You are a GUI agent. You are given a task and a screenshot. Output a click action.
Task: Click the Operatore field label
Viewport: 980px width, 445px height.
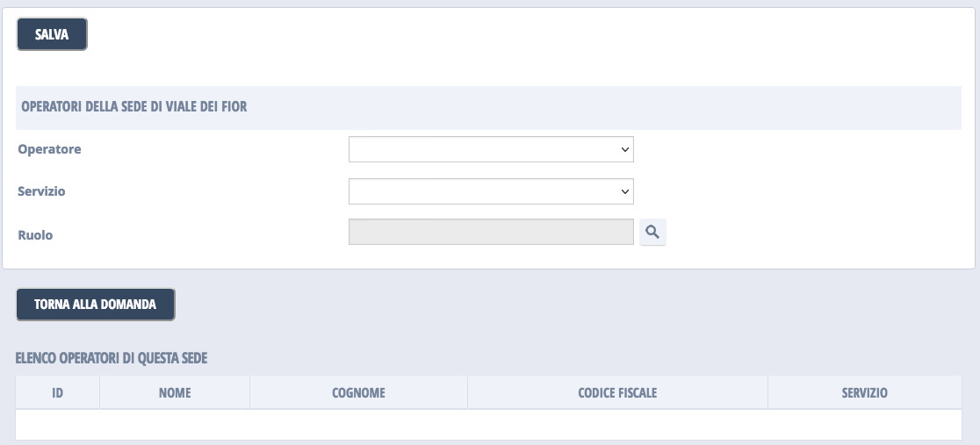(49, 149)
